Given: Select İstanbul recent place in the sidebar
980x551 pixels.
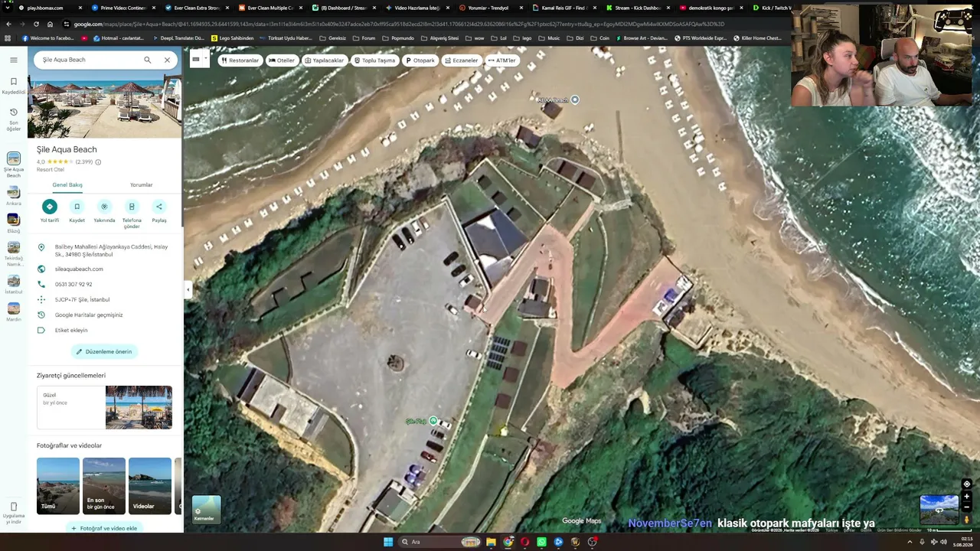Looking at the screenshot, I should (14, 285).
